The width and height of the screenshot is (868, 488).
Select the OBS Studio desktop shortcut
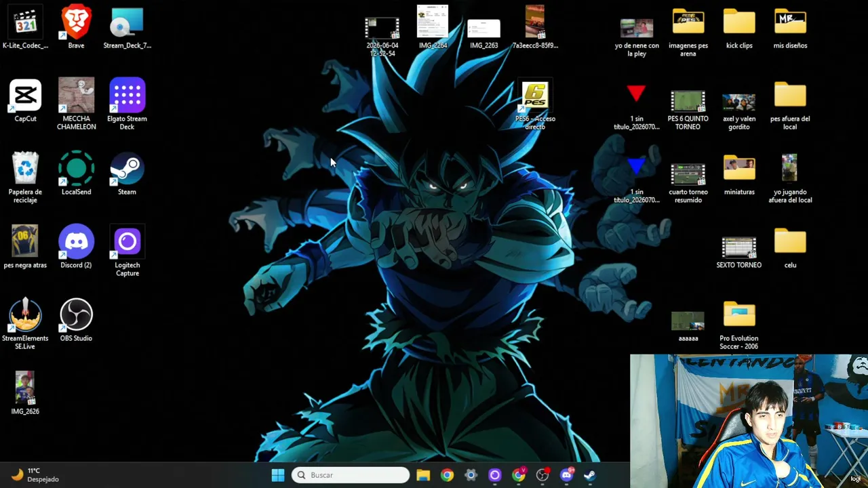click(x=76, y=321)
